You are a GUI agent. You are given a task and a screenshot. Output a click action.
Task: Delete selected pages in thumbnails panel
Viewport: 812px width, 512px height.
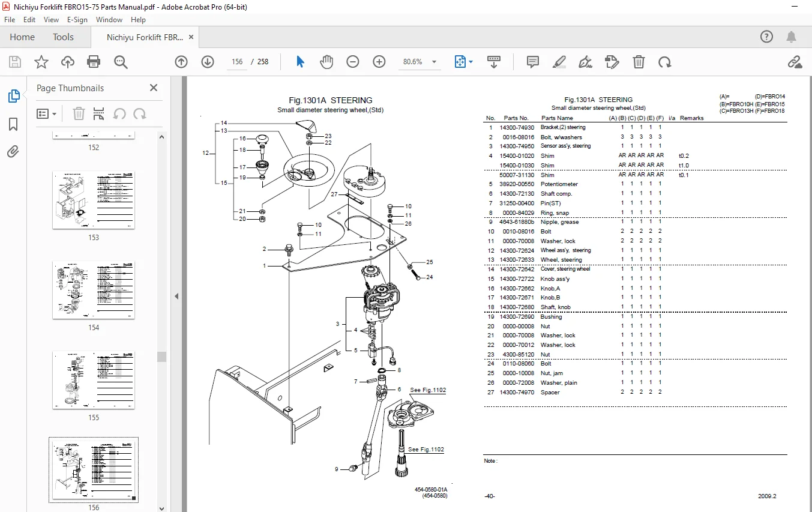pos(79,113)
